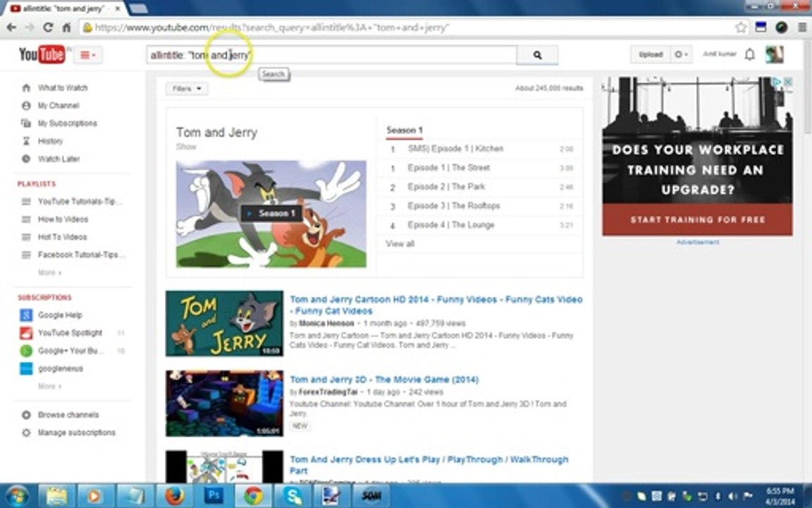812x508 pixels.
Task: Open googlenexus subscription
Action: tap(60, 368)
